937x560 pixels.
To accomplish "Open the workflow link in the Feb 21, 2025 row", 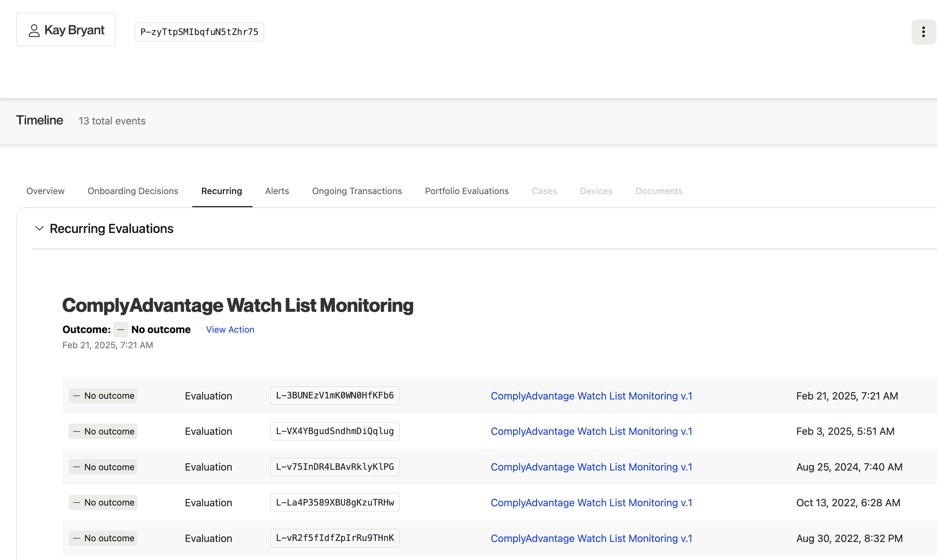I will tap(591, 396).
